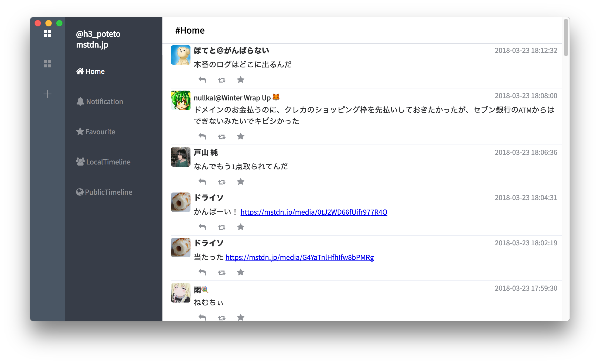This screenshot has height=364, width=600.
Task: Go to Favourite list
Action: (x=96, y=132)
